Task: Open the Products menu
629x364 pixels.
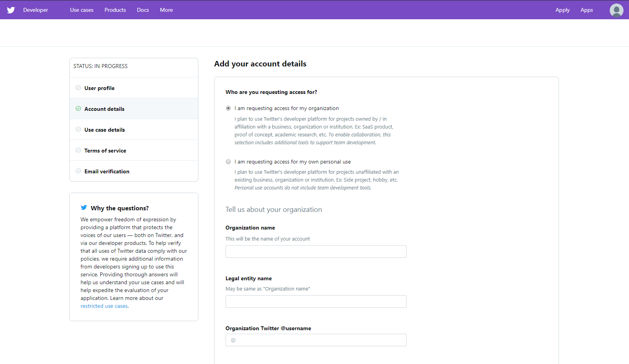Action: pos(115,10)
